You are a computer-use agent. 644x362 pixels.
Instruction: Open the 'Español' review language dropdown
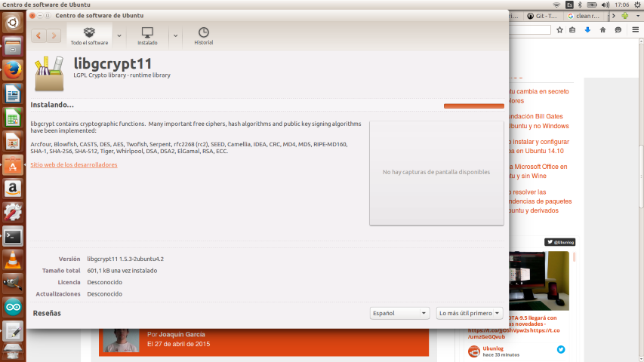point(399,313)
